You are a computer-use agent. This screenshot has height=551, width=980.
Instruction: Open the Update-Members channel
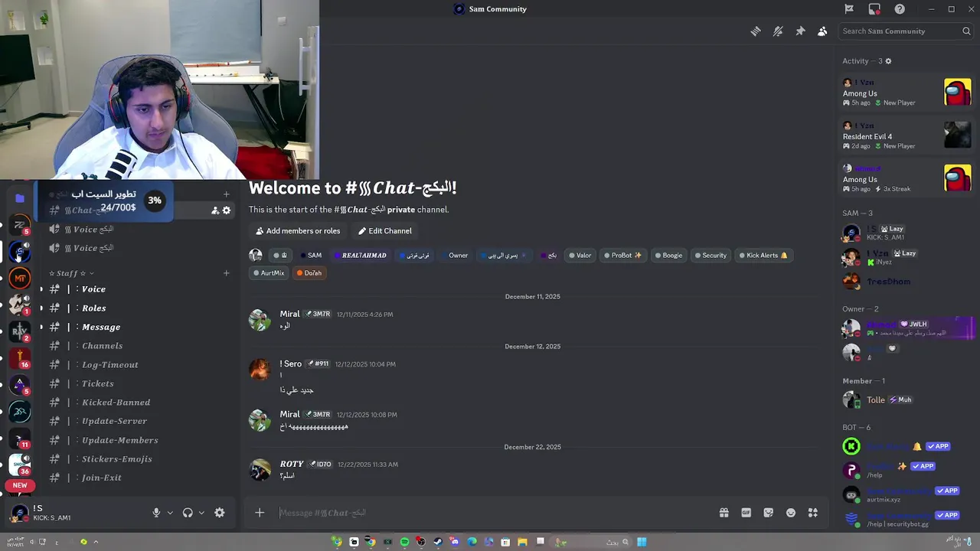(x=138, y=440)
